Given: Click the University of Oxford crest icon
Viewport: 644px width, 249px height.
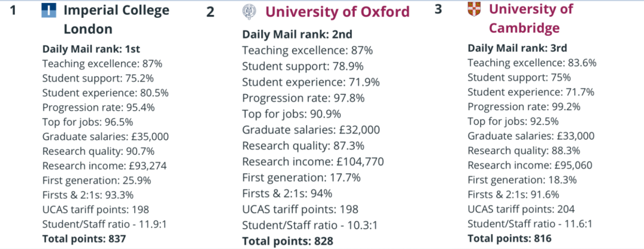Looking at the screenshot, I should click(248, 12).
